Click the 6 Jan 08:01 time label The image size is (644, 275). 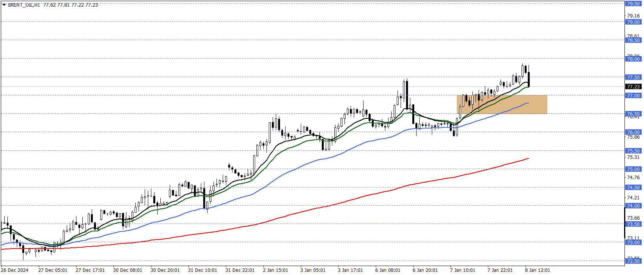pyautogui.click(x=388, y=270)
